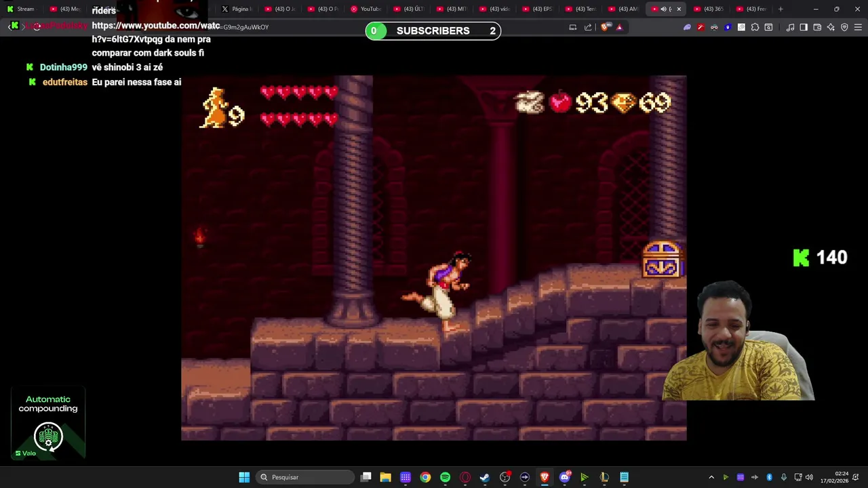Click the red extension icon in toolbar
This screenshot has width=868, height=488.
click(701, 27)
